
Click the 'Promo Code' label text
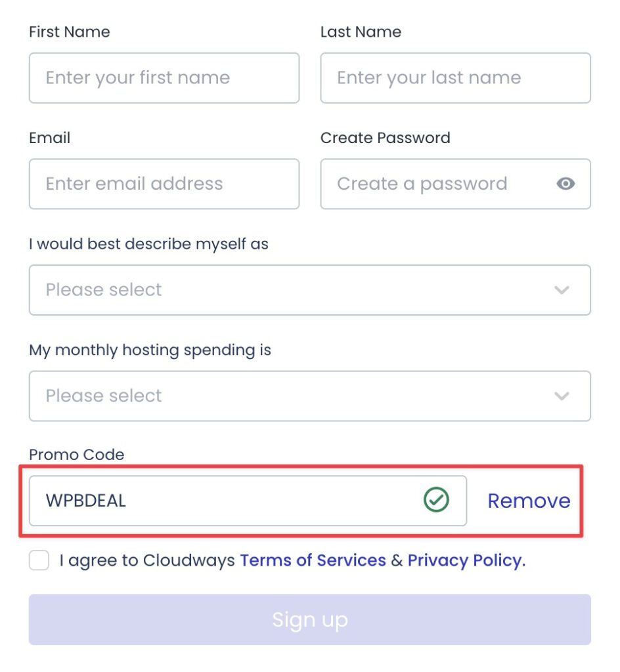click(77, 454)
